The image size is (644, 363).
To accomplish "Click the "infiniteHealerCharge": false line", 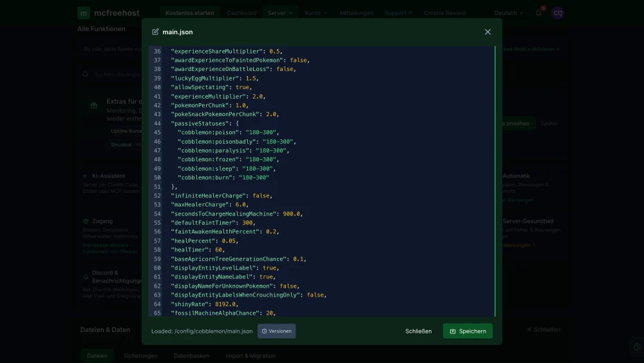I will (x=222, y=195).
